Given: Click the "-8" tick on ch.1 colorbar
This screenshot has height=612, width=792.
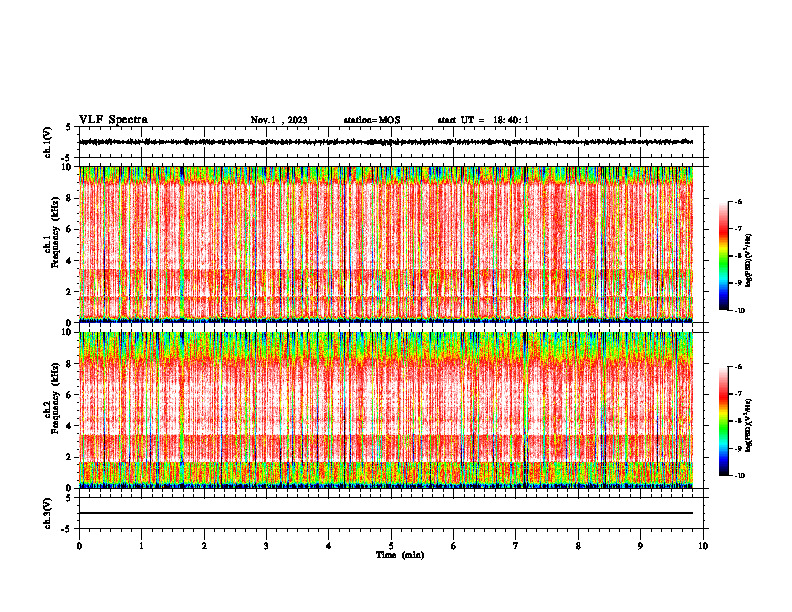Looking at the screenshot, I should tap(738, 256).
